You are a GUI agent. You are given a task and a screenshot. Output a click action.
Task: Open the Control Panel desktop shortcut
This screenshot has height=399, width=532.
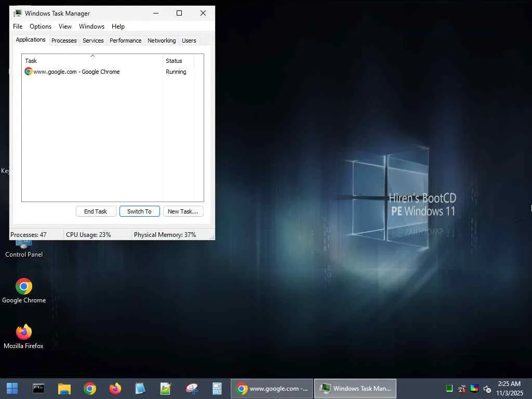24,249
